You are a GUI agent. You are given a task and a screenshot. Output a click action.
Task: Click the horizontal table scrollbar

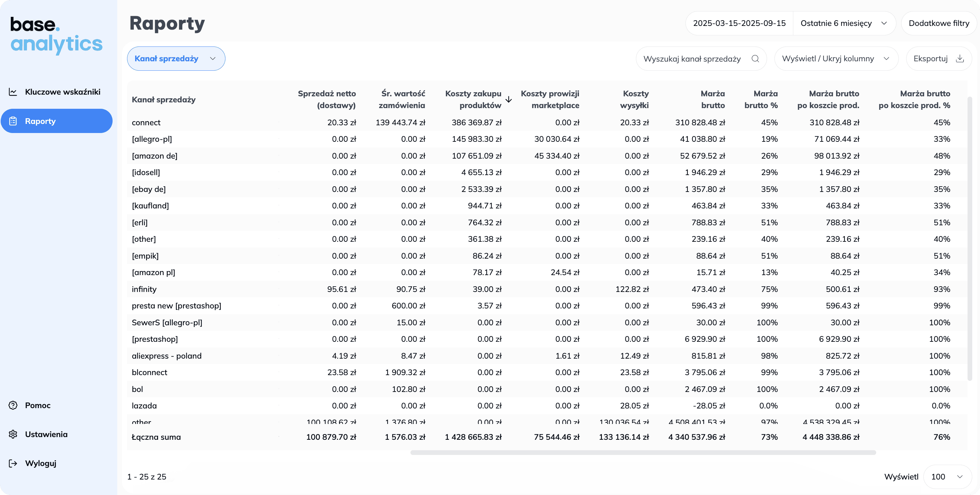tap(643, 453)
